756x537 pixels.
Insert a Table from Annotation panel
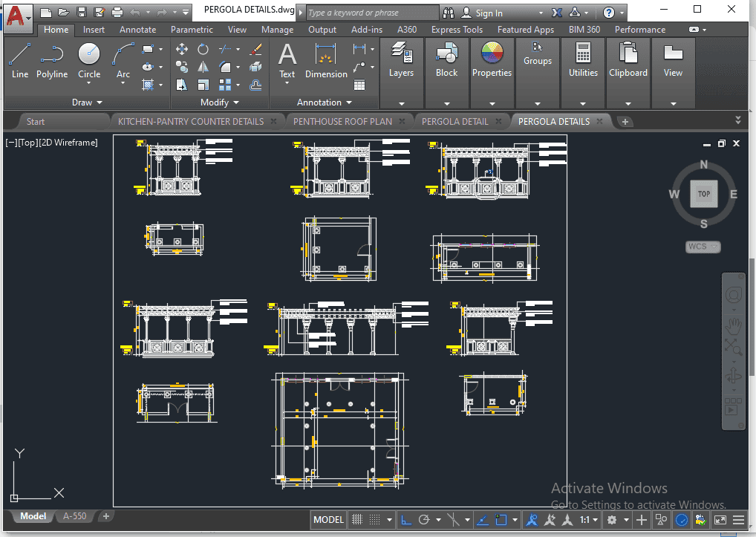pyautogui.click(x=359, y=85)
